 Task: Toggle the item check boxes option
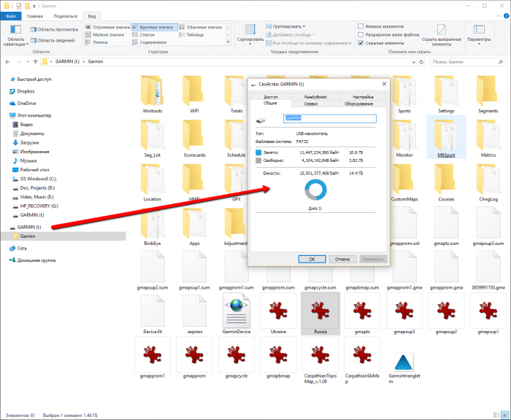(x=361, y=26)
